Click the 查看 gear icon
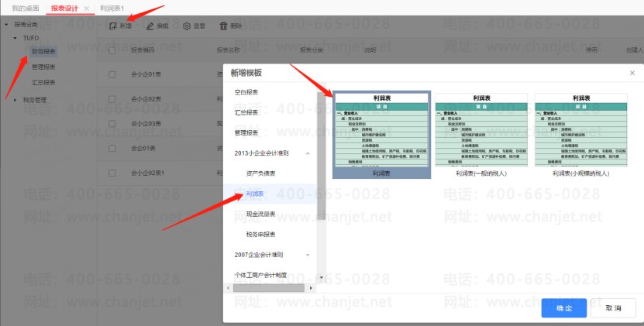Viewport: 644px width, 326px height. (x=187, y=26)
